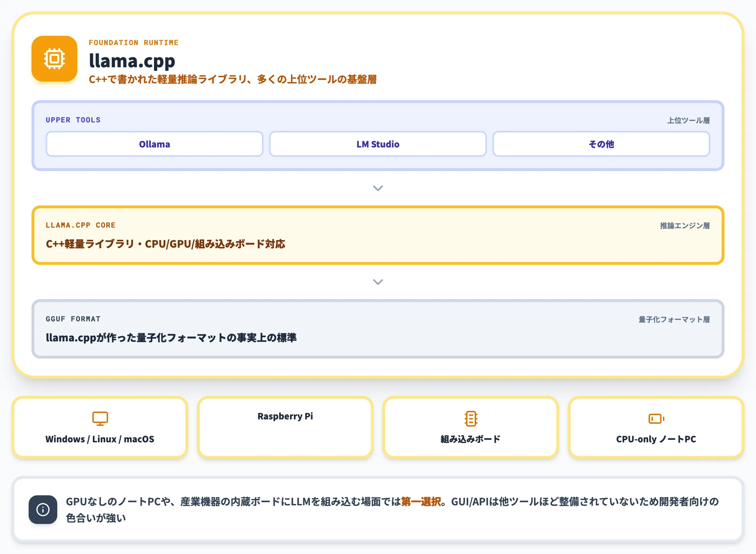Click the battery icon above CPU-only ノートPC
Image resolution: width=756 pixels, height=554 pixels.
tap(656, 418)
